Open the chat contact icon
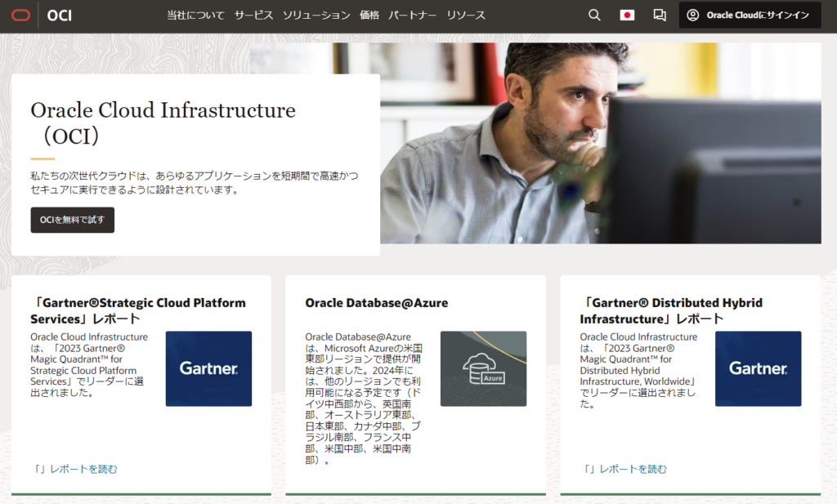This screenshot has width=837, height=504. pyautogui.click(x=660, y=15)
